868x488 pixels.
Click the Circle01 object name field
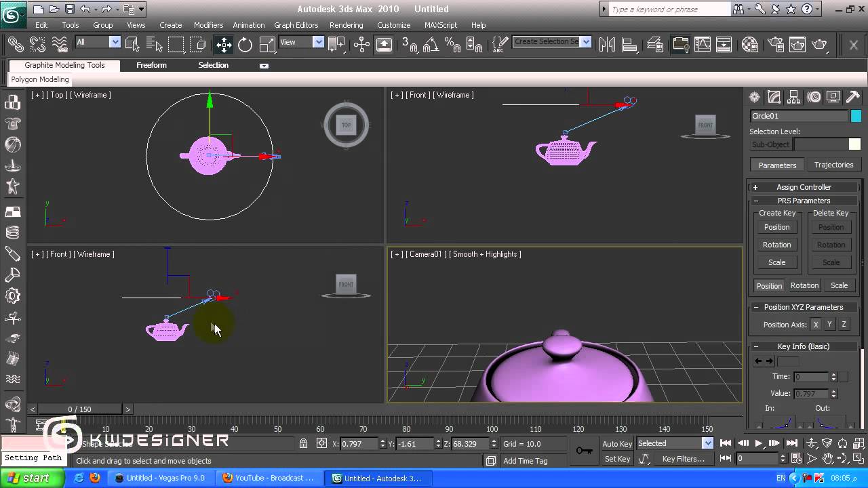(x=799, y=116)
